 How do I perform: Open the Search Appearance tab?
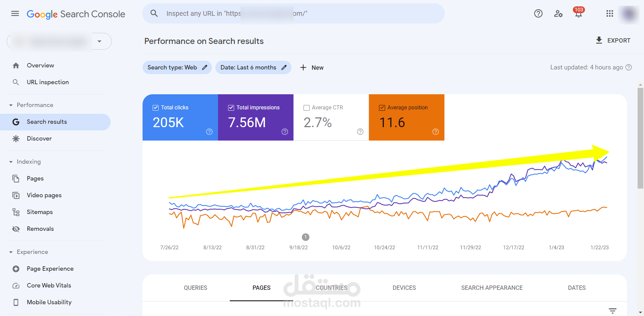[492, 288]
